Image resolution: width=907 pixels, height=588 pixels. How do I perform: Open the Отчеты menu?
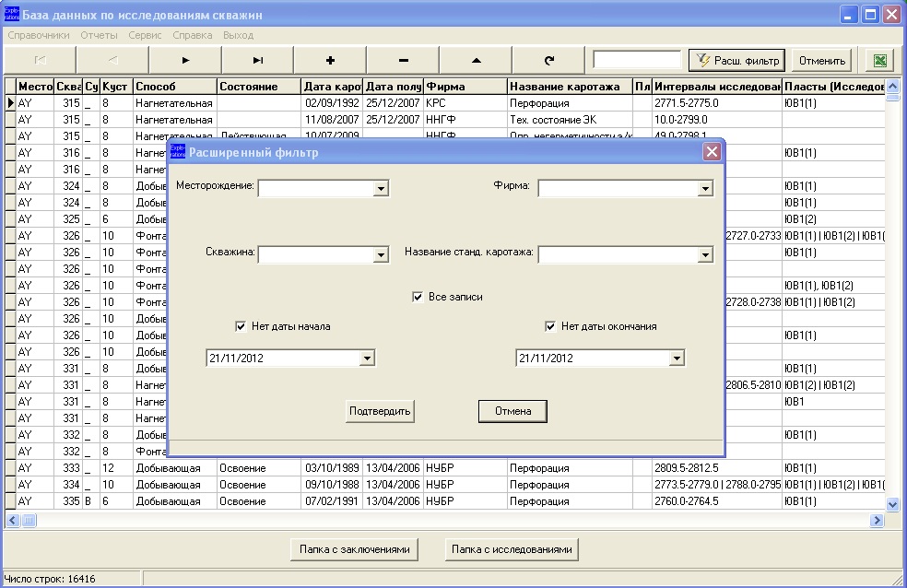(99, 35)
